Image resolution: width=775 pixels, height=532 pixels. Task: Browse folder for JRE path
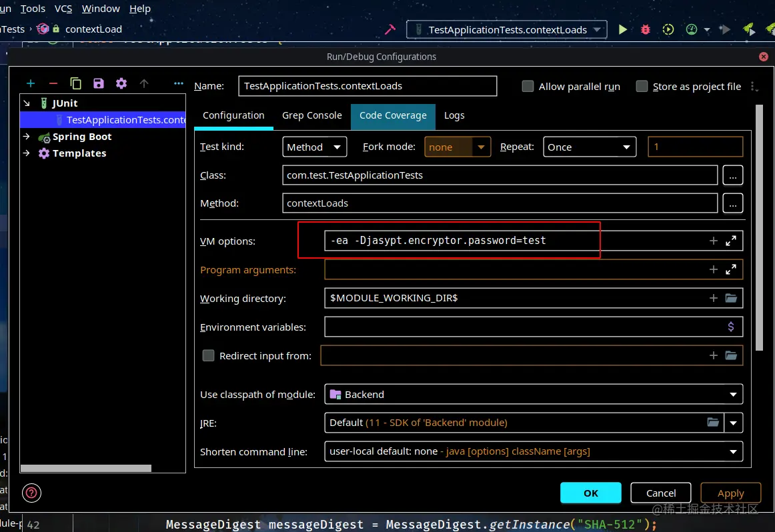713,422
